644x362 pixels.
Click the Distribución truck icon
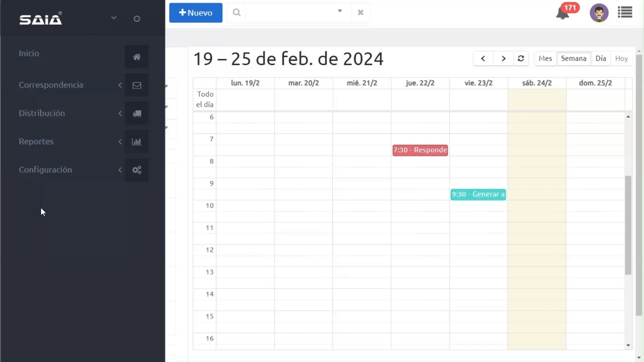click(x=137, y=114)
